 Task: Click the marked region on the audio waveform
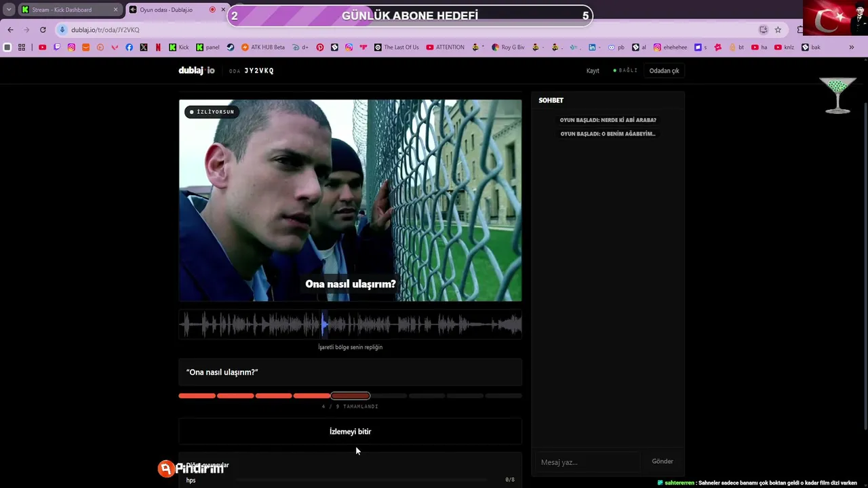click(325, 325)
